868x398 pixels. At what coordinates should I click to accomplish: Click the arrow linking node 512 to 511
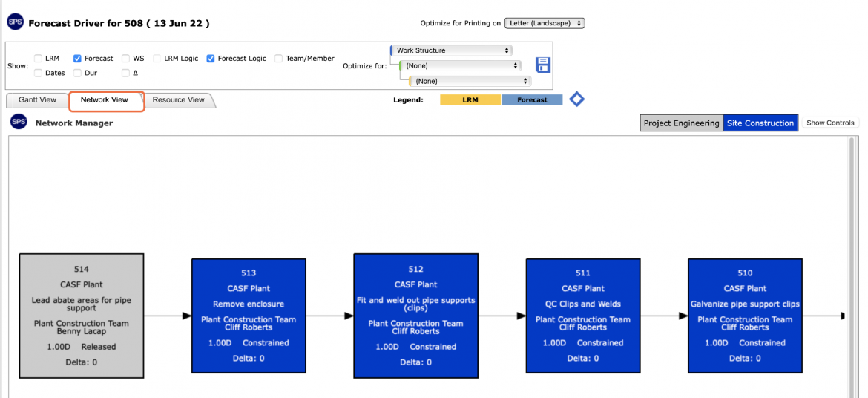(502, 316)
